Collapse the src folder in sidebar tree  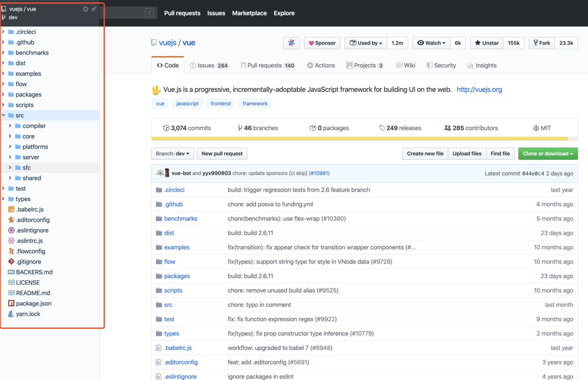point(4,115)
